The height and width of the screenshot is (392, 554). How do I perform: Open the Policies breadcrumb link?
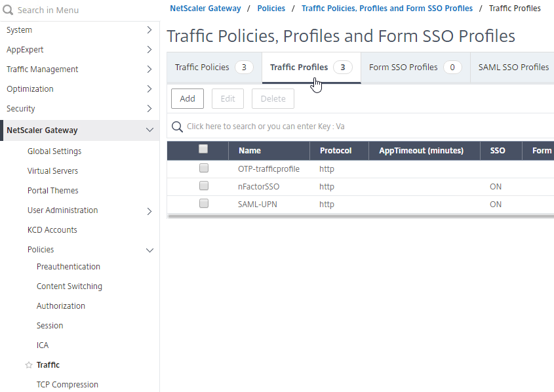point(271,9)
